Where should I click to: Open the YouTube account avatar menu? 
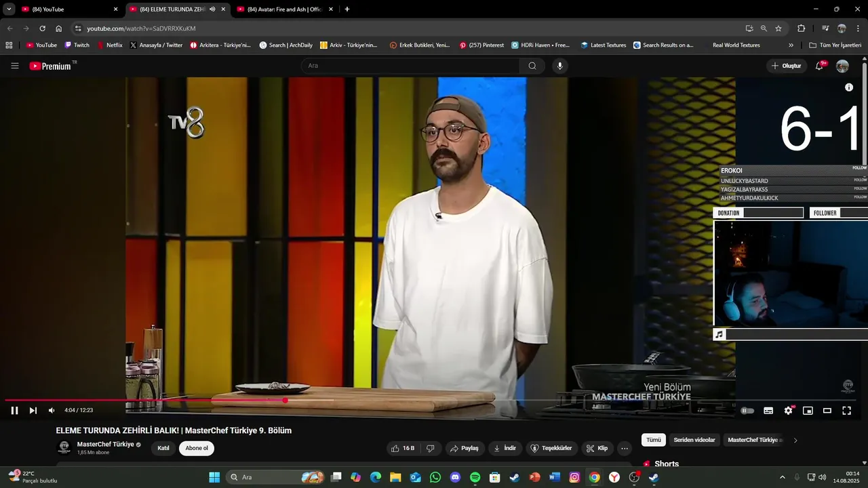coord(842,66)
